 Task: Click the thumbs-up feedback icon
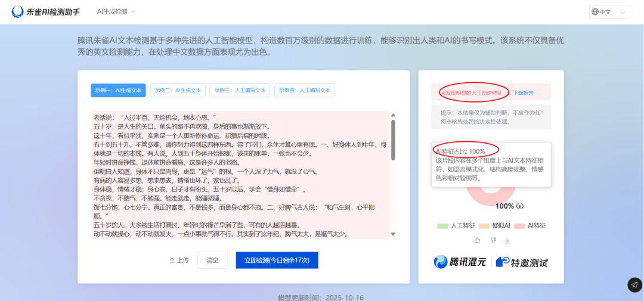[477, 240]
